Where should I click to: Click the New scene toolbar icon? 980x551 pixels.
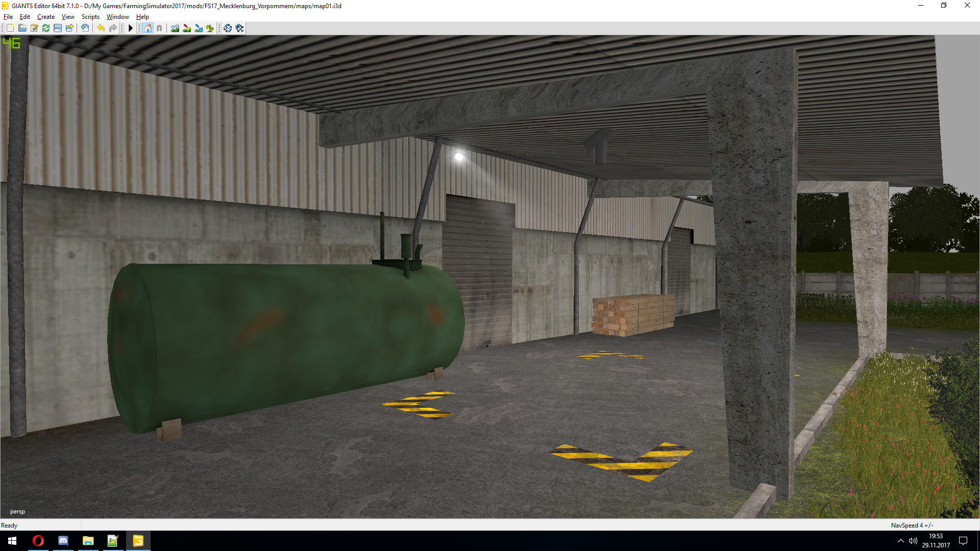click(x=10, y=28)
